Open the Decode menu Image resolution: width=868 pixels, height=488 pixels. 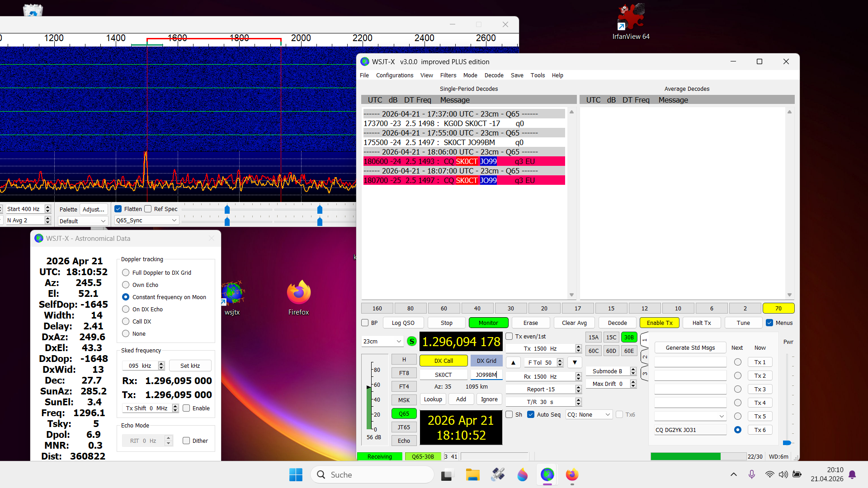494,75
